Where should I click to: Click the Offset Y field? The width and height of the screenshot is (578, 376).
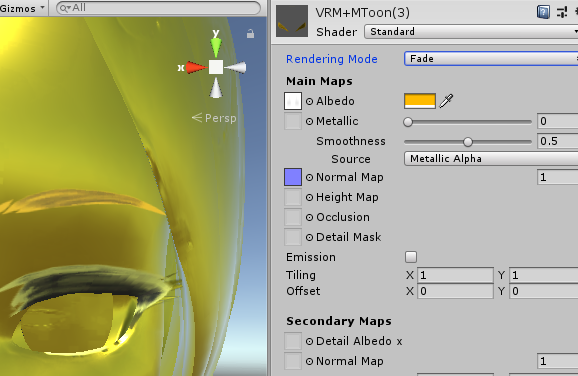coord(544,291)
